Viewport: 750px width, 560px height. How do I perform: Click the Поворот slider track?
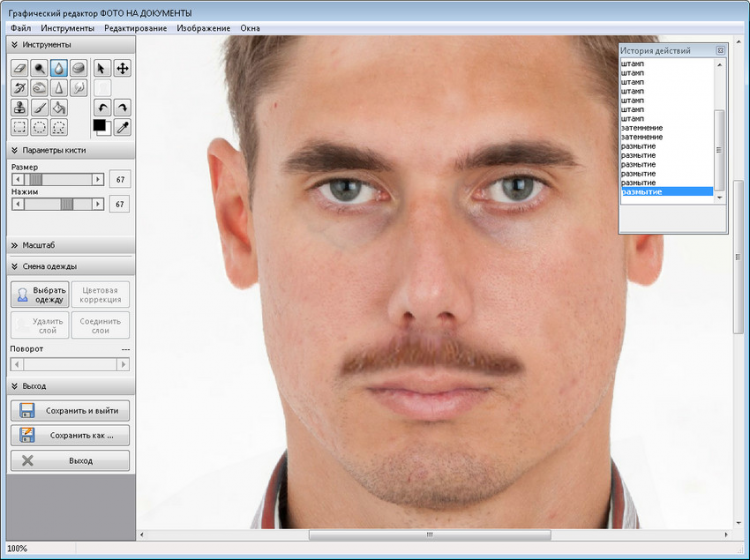(x=70, y=364)
